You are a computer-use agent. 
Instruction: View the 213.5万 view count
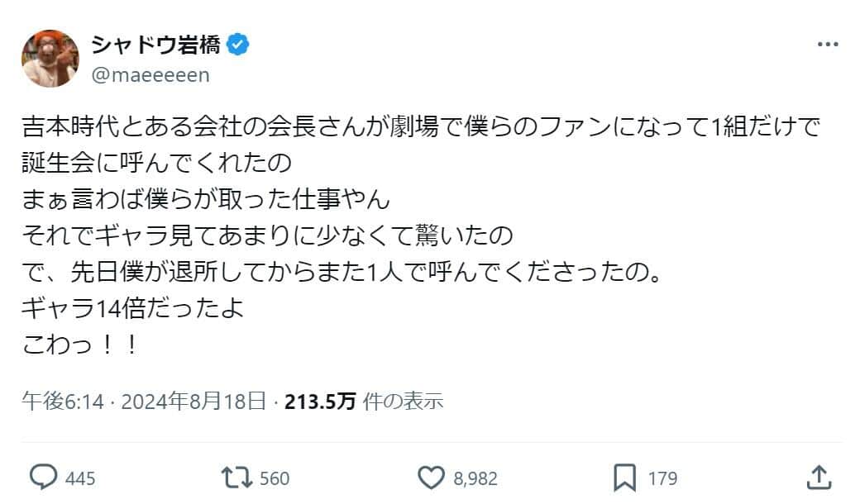pos(320,402)
